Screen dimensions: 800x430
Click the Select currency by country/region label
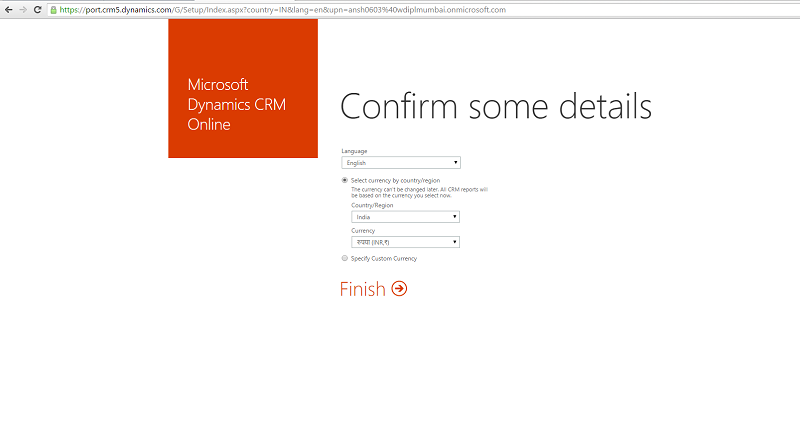click(x=395, y=181)
